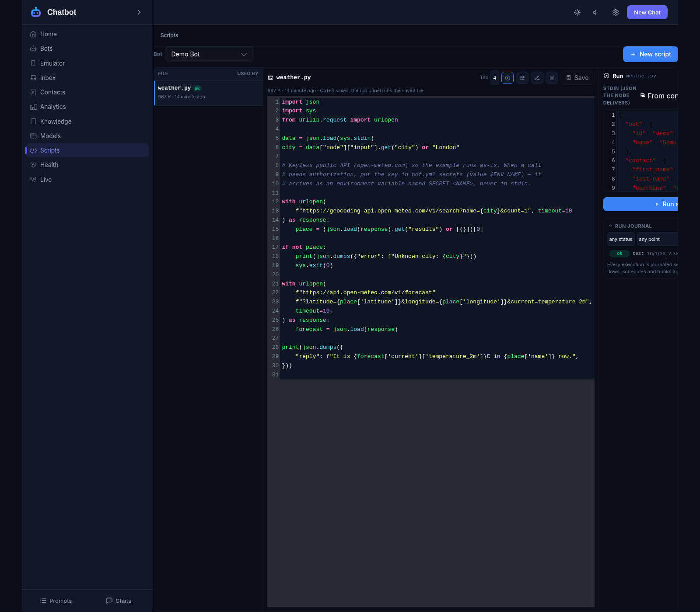Save the weather.py script
Screen dimensions: 700x612
(577, 78)
